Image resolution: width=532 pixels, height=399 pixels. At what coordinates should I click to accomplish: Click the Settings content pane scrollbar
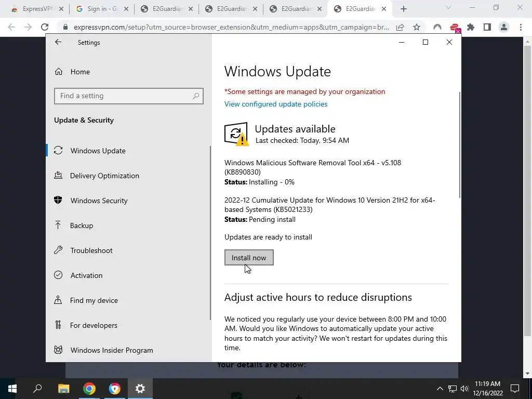tap(460, 145)
